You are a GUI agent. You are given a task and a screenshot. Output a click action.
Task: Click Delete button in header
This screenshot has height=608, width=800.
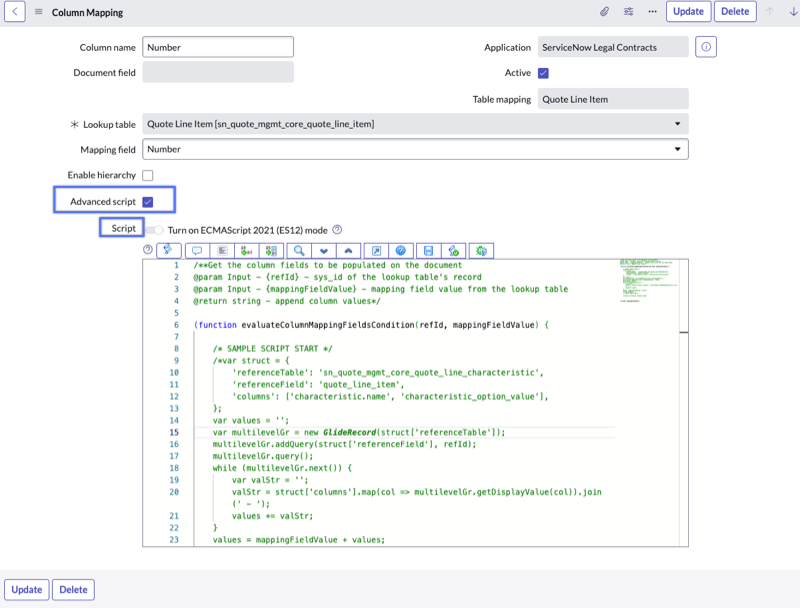click(735, 11)
